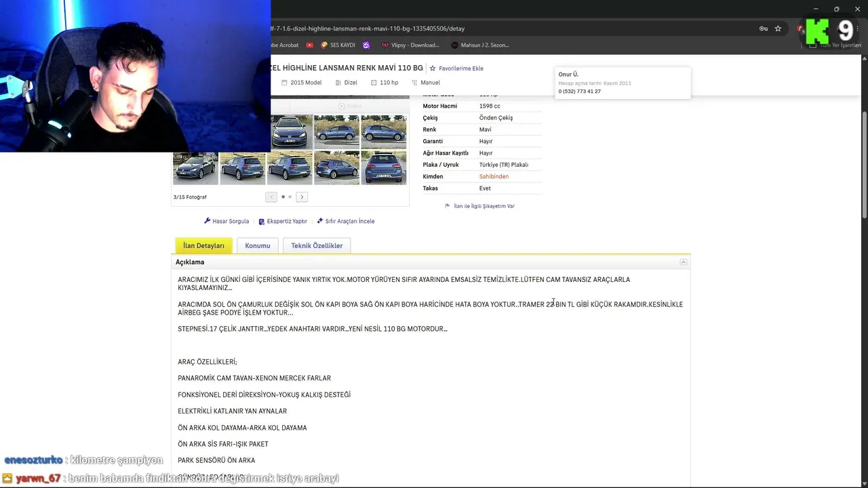Click the Türkiye (TR) Plakalı value
This screenshot has width=868, height=488.
tap(504, 165)
